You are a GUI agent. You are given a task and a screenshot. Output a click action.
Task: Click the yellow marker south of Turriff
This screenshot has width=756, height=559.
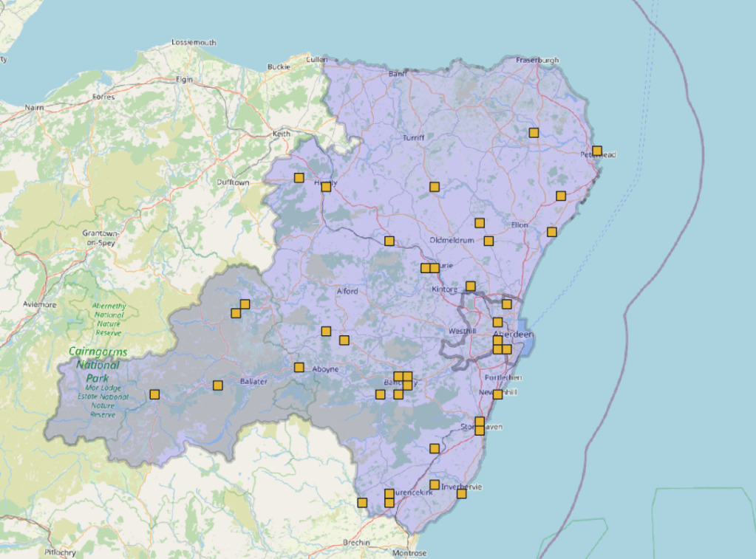435,187
